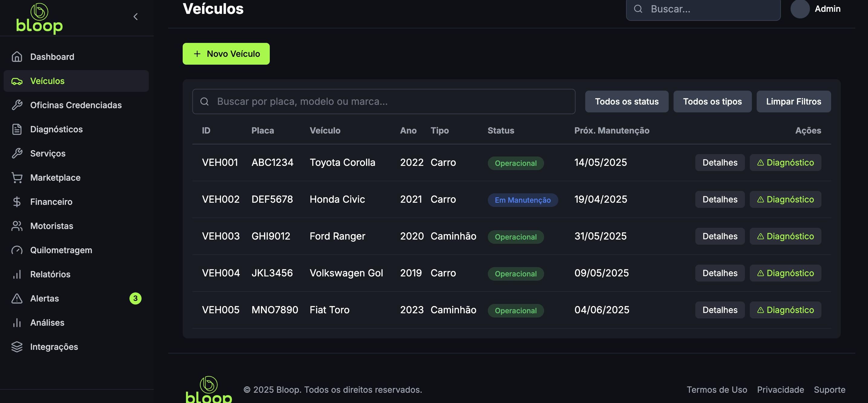This screenshot has height=403, width=868.
Task: Click Limpar Filtros button
Action: (x=793, y=101)
